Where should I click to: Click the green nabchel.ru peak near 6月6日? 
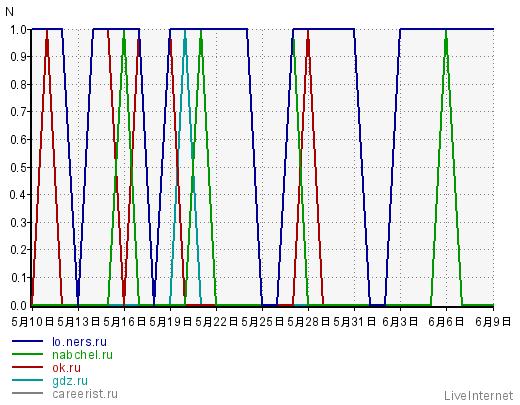point(446,32)
